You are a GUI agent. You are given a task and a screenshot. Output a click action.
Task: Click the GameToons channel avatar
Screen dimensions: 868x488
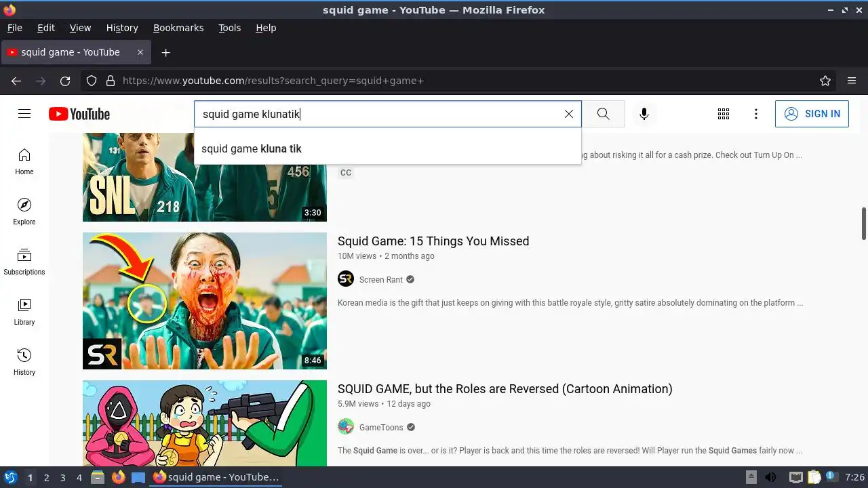tap(346, 427)
